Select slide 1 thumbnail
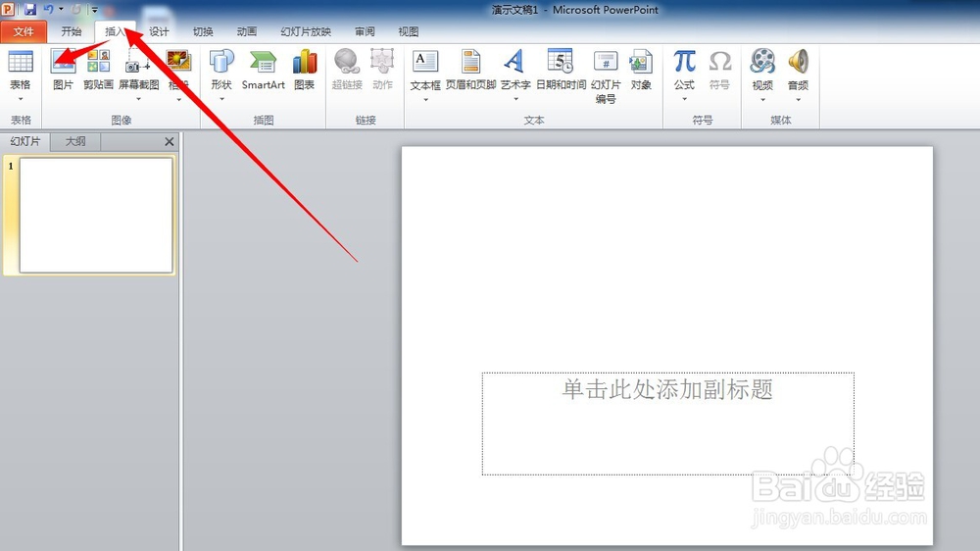 96,215
